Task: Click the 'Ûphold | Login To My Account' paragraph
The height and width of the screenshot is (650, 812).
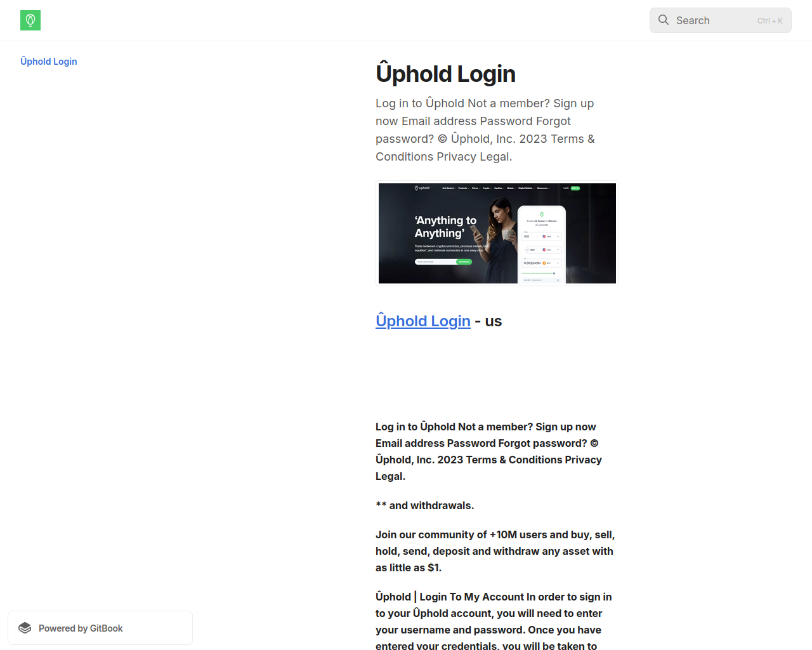Action: click(494, 621)
